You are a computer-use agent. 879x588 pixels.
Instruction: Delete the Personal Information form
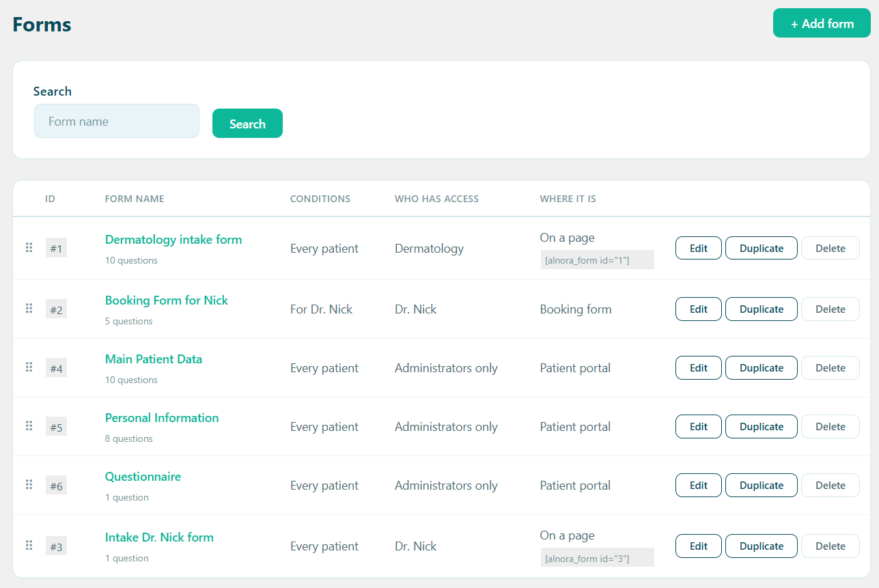click(831, 426)
